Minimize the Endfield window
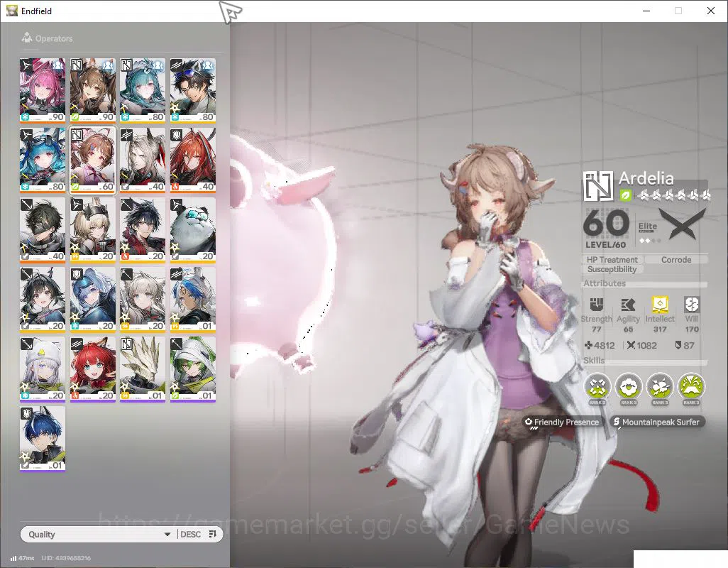 pyautogui.click(x=646, y=11)
